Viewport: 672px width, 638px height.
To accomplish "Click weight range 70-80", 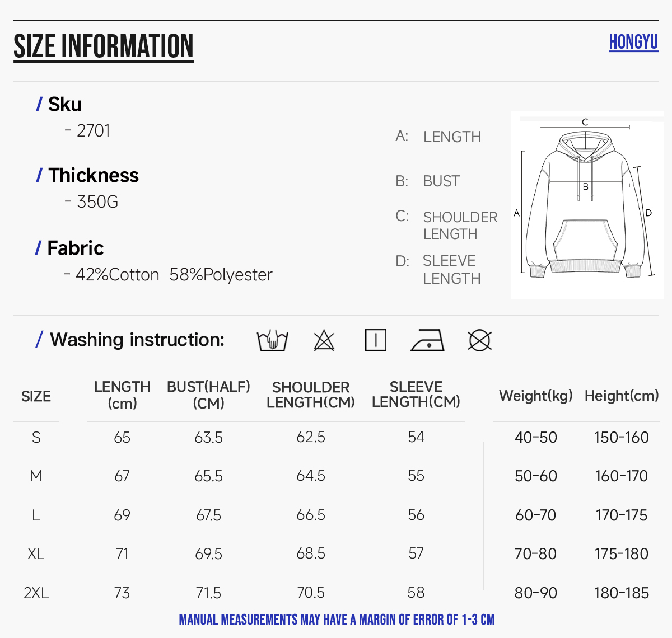I will [x=536, y=553].
